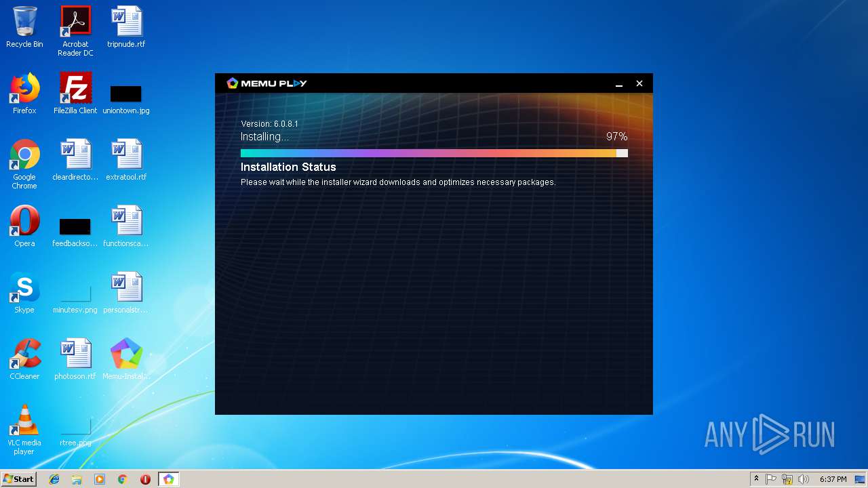This screenshot has width=868, height=488.
Task: Click the 'Please wait while the installer' message
Action: pyautogui.click(x=398, y=182)
